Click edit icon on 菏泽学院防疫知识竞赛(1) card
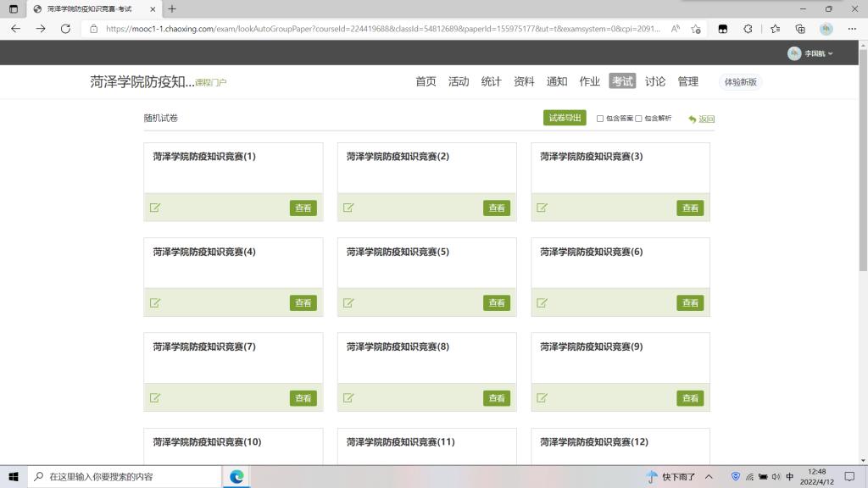 click(x=155, y=208)
